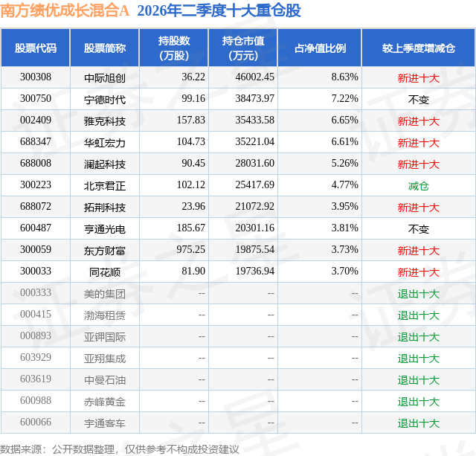Select the 美的集团 exited stock

pyautogui.click(x=105, y=293)
